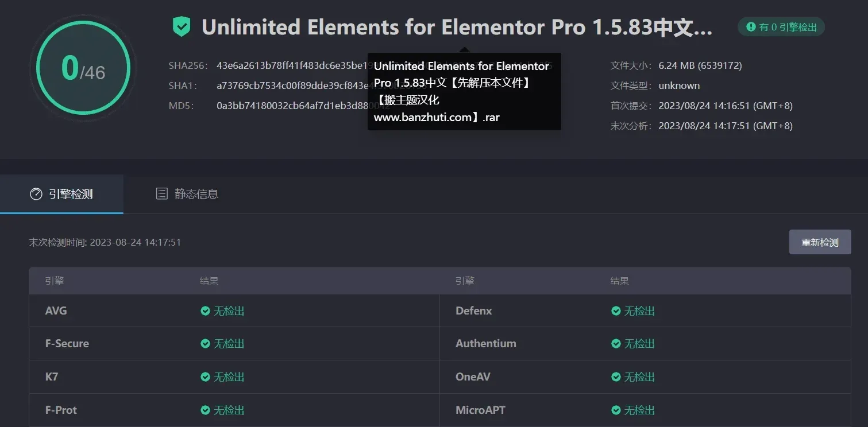Open the 静态信息 tab
This screenshot has width=868, height=427.
pos(187,194)
